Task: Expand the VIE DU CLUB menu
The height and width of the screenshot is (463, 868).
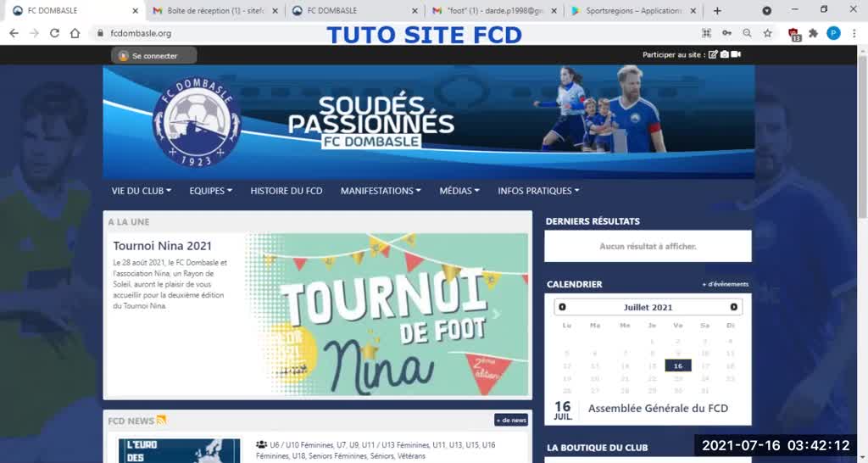Action: [x=142, y=191]
